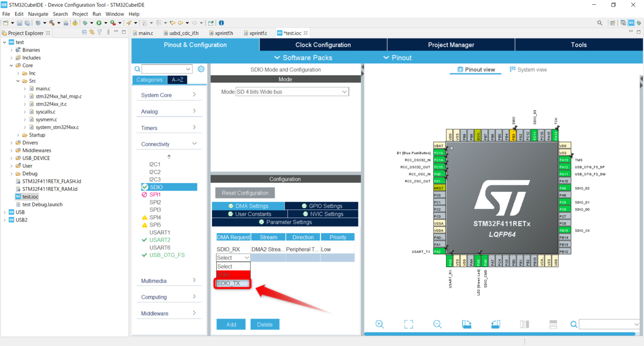
Task: Toggle link with editor in Project Explorer
Action: (x=92, y=33)
